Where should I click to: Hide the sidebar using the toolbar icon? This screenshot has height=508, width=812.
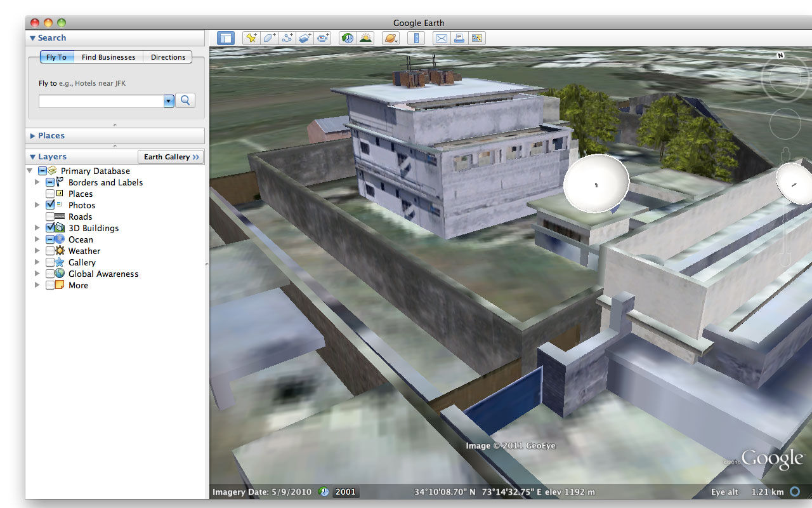click(x=226, y=38)
